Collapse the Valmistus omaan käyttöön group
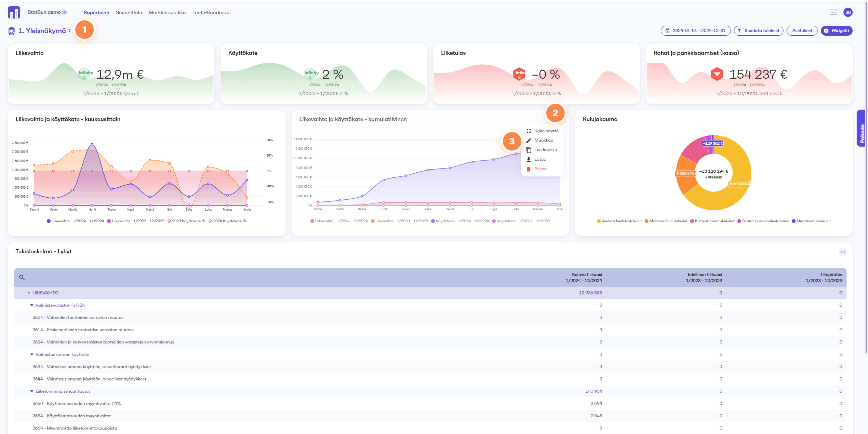The height and width of the screenshot is (434, 868). point(32,355)
